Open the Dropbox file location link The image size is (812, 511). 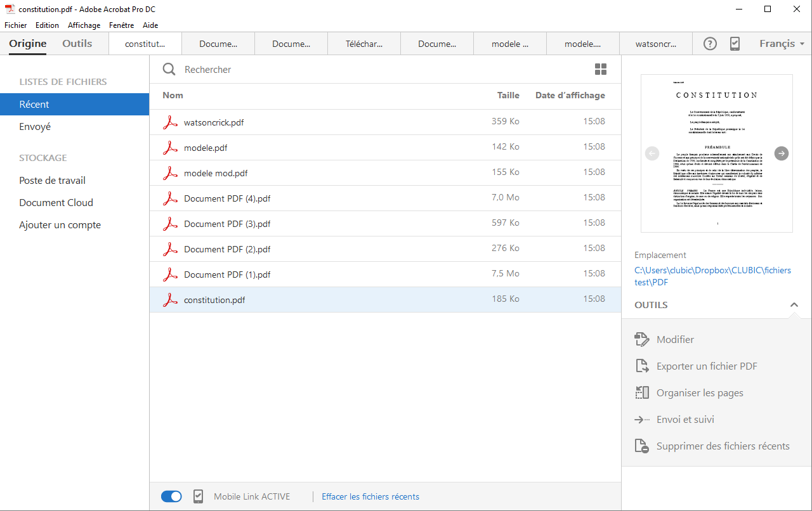712,276
